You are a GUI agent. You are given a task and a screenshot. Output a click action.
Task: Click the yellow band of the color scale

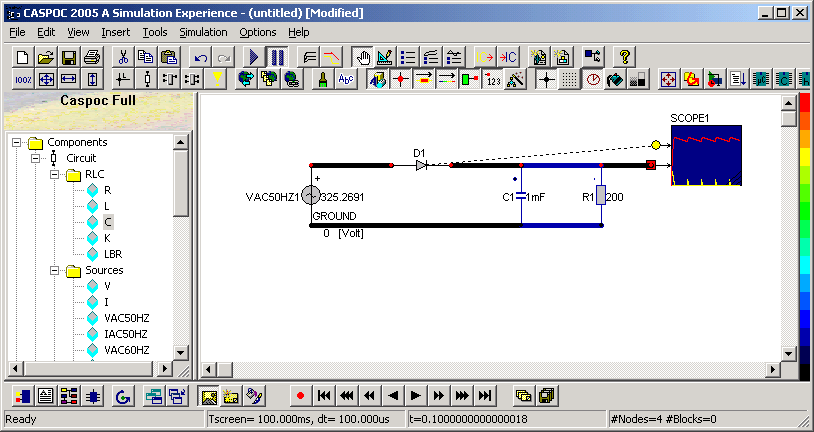pos(805,156)
